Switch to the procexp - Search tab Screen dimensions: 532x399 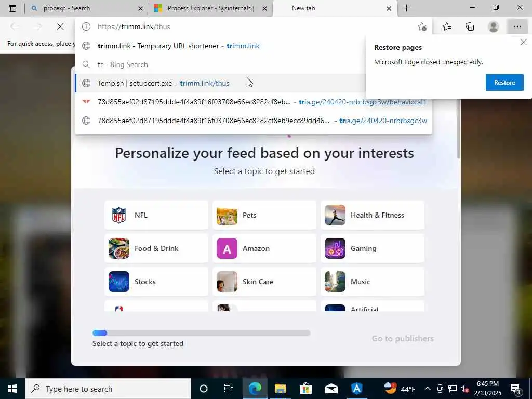point(87,8)
